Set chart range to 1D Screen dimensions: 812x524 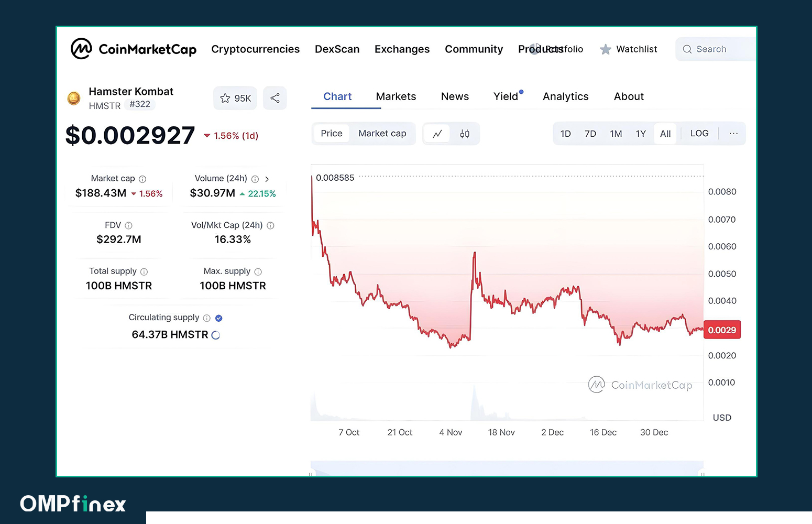pyautogui.click(x=566, y=134)
